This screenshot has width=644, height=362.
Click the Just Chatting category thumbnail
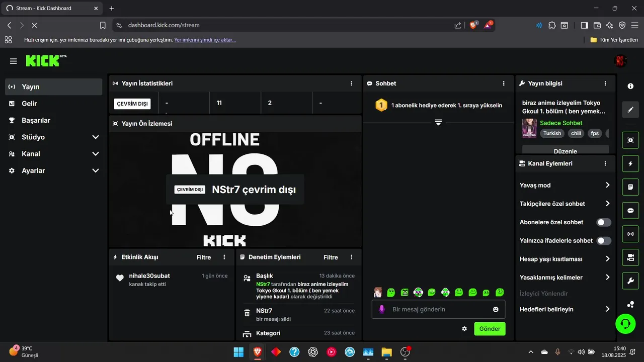pyautogui.click(x=529, y=128)
